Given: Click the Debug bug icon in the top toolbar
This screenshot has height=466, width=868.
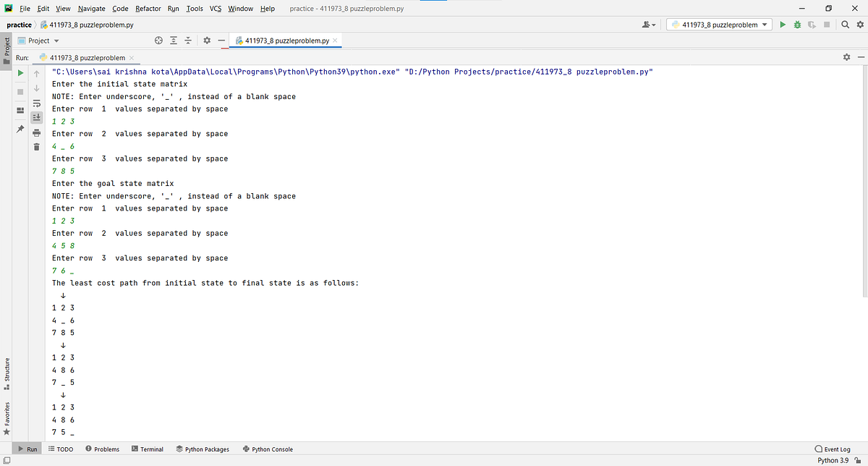Looking at the screenshot, I should coord(797,25).
